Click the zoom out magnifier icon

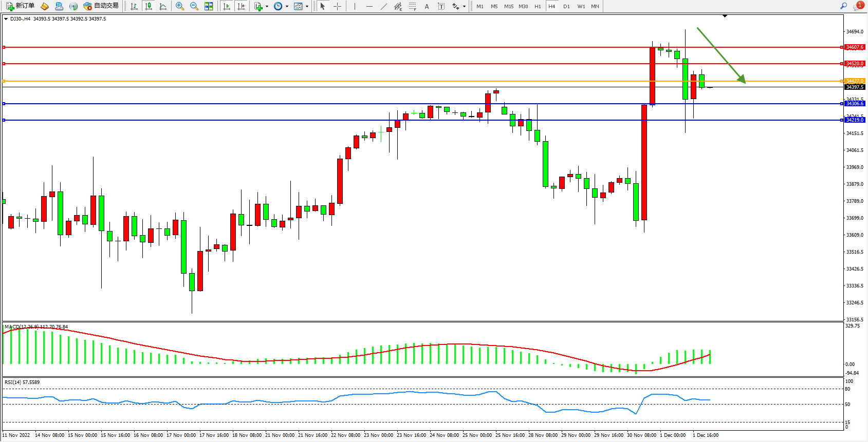tap(194, 6)
